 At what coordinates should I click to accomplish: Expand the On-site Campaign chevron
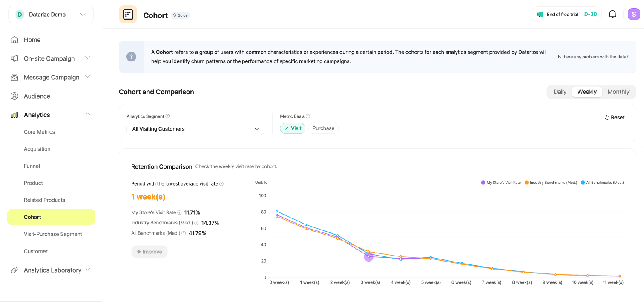pos(88,58)
